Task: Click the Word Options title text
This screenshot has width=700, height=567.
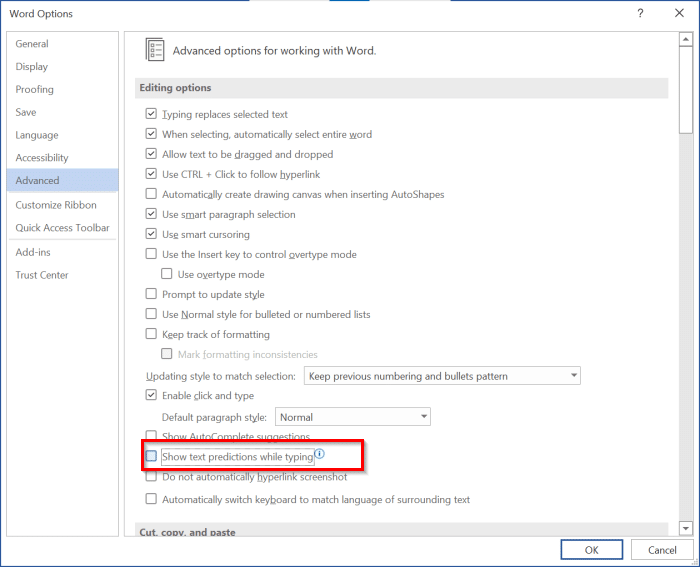Action: coord(41,14)
